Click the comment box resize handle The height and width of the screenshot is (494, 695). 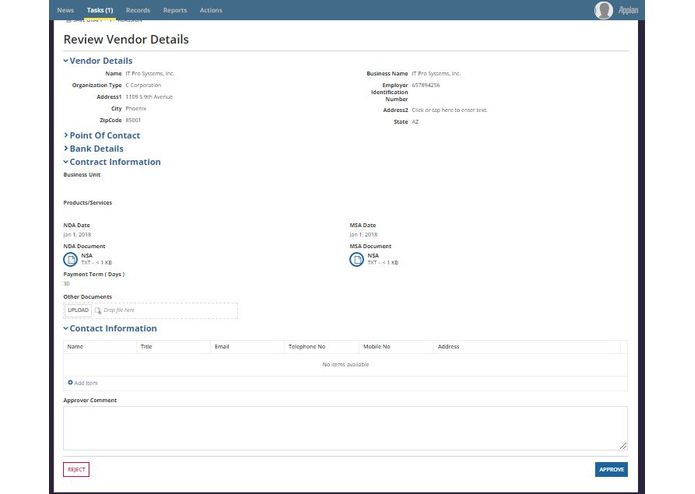coord(623,446)
